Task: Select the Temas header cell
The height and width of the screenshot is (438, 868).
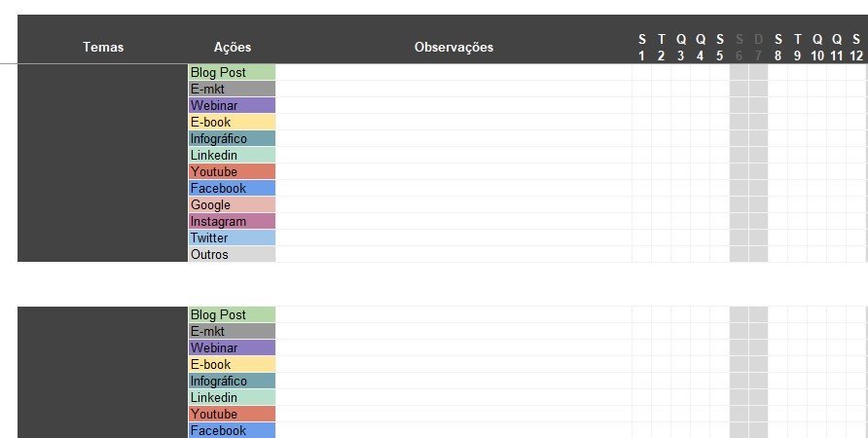Action: [103, 47]
